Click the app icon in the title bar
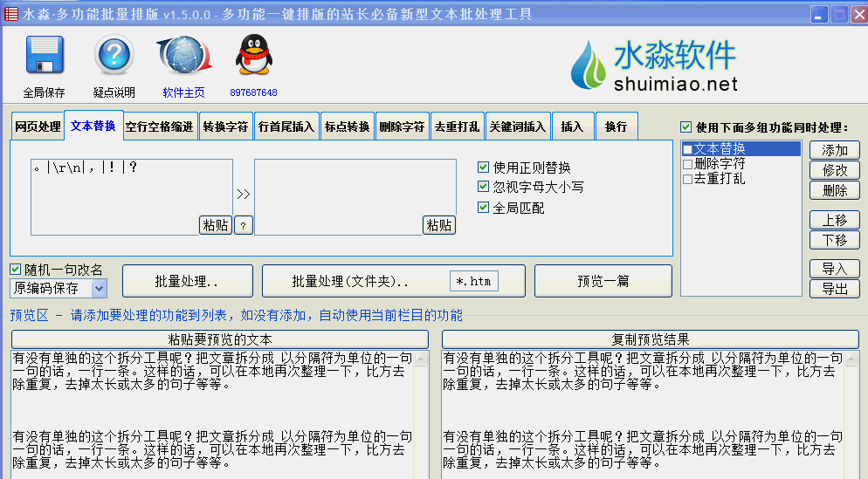The height and width of the screenshot is (479, 868). click(11, 14)
